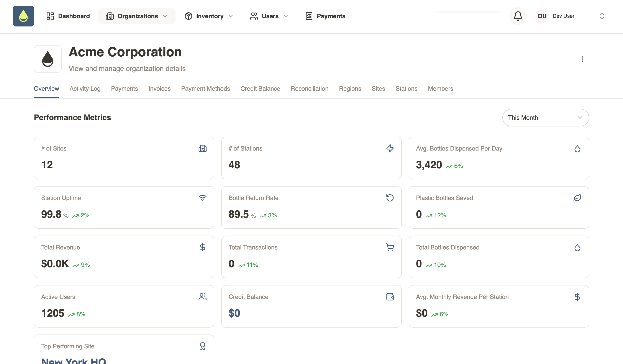Screen dimensions: 623x364
Task: Open the Members tab
Action: tap(441, 89)
